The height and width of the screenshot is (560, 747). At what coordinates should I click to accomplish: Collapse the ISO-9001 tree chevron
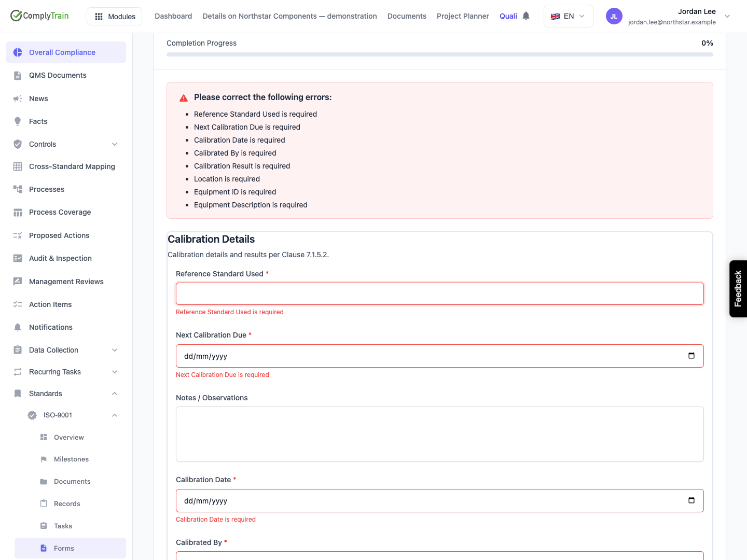tap(115, 415)
